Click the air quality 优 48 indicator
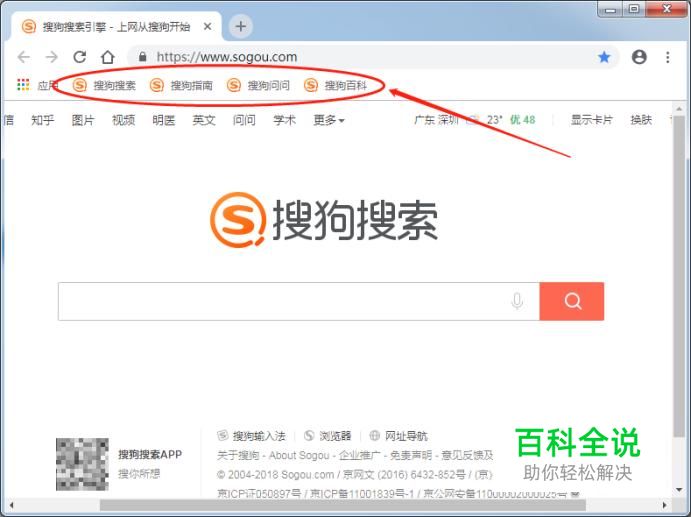 point(523,120)
